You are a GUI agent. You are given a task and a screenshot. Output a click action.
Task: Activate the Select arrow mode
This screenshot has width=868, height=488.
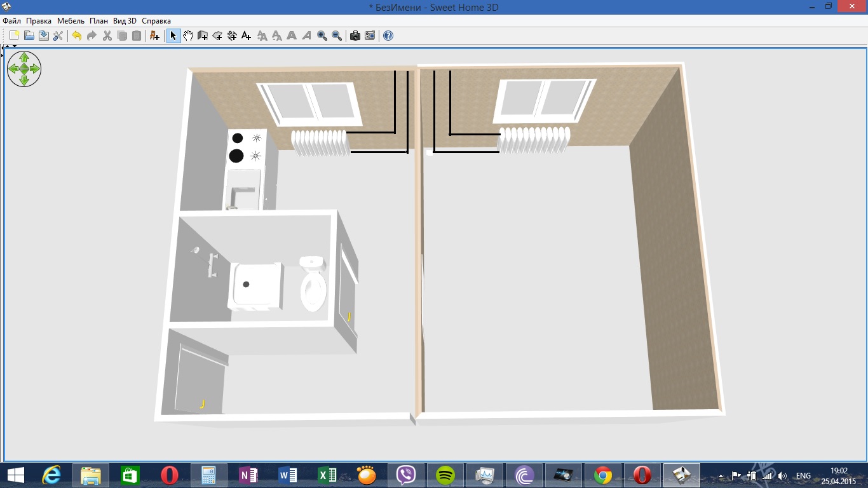click(173, 36)
